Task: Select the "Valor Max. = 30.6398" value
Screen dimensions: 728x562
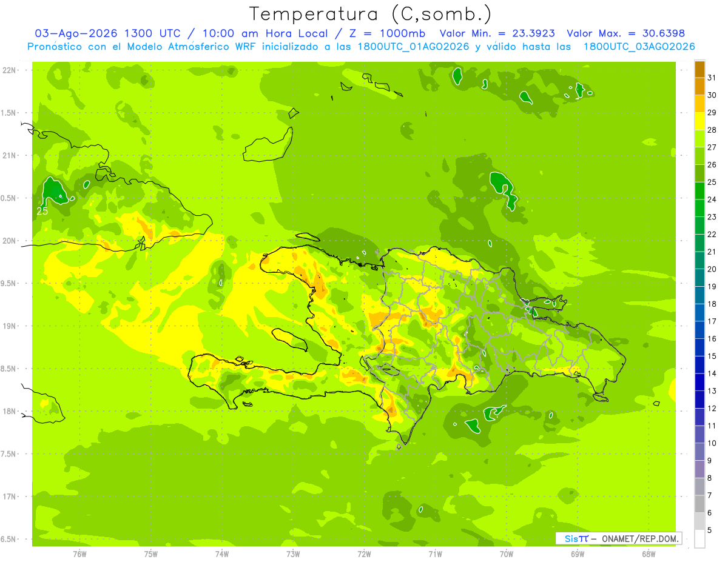Action: (626, 33)
